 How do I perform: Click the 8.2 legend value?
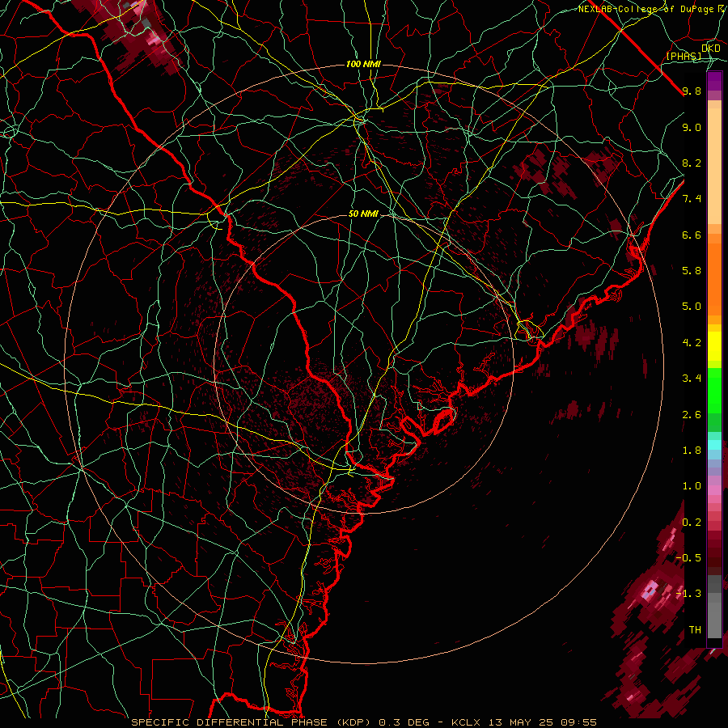pos(692,163)
